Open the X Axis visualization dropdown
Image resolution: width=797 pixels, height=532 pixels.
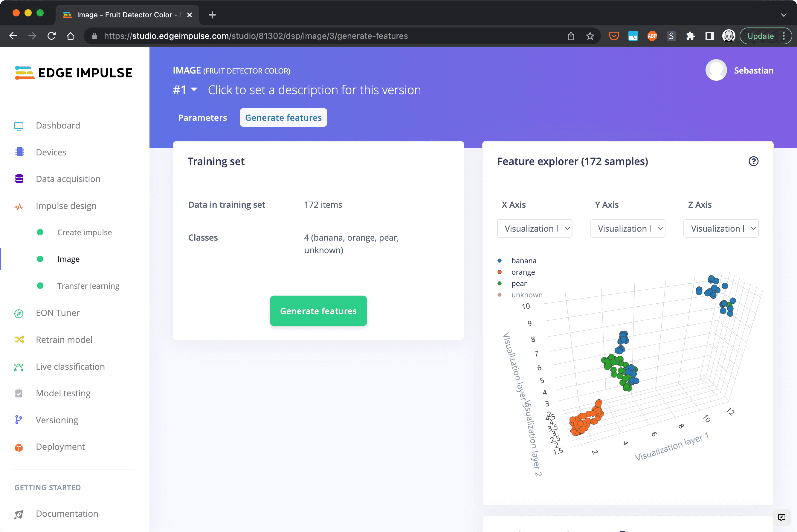(x=535, y=229)
